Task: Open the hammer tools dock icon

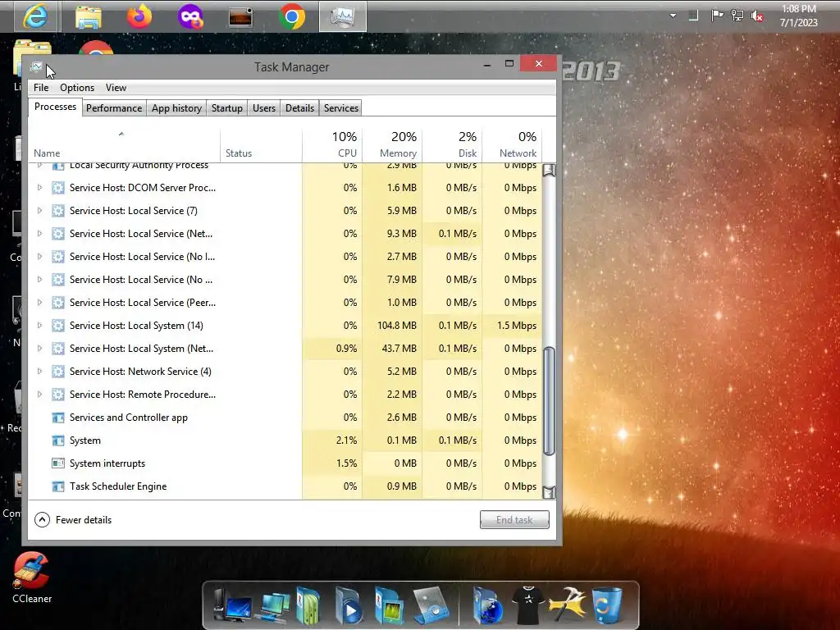Action: 568,605
